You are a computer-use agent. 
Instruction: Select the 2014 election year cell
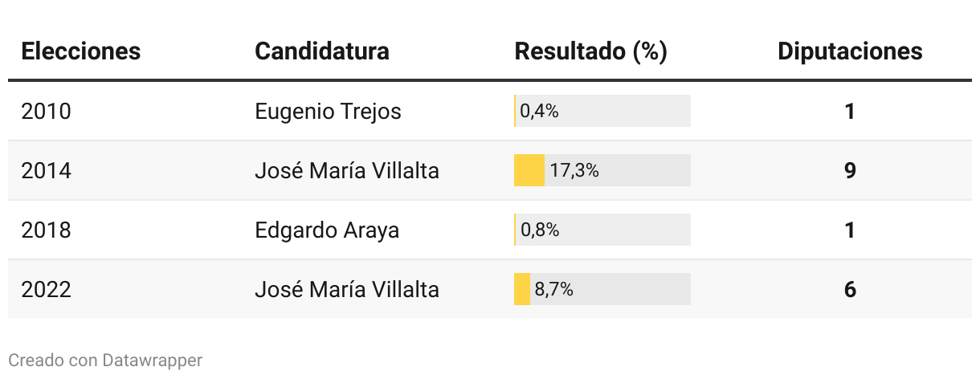pos(46,170)
